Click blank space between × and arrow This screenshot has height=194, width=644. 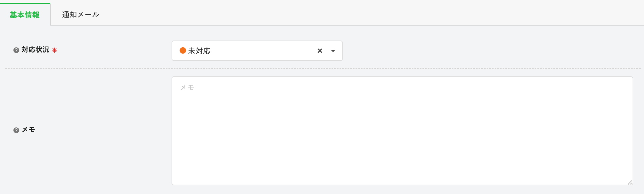[x=327, y=51]
